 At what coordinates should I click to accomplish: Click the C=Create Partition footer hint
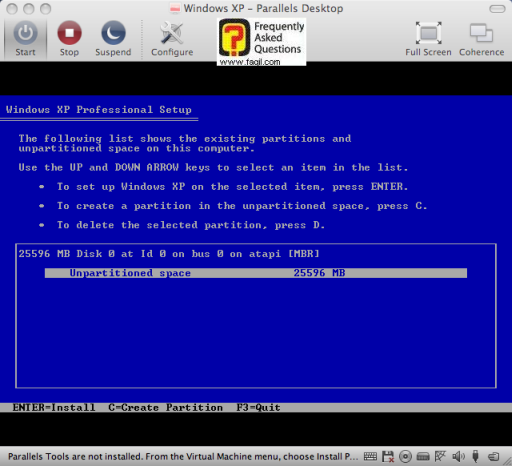[x=166, y=407]
